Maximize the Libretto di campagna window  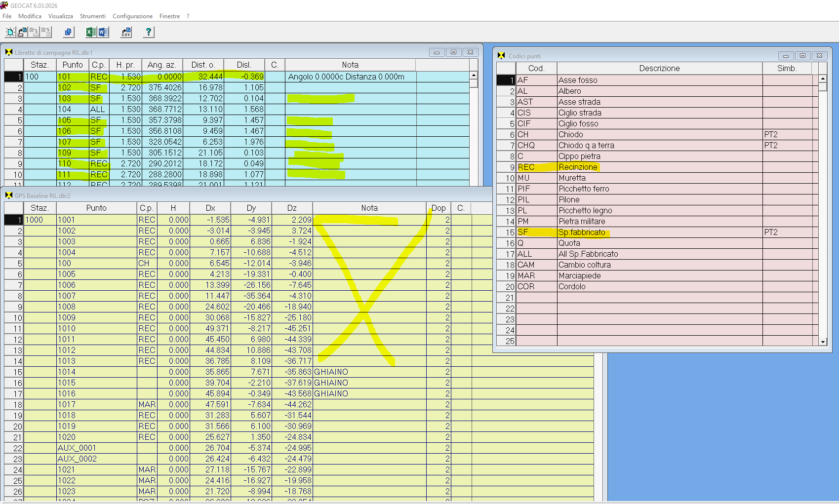tap(453, 52)
